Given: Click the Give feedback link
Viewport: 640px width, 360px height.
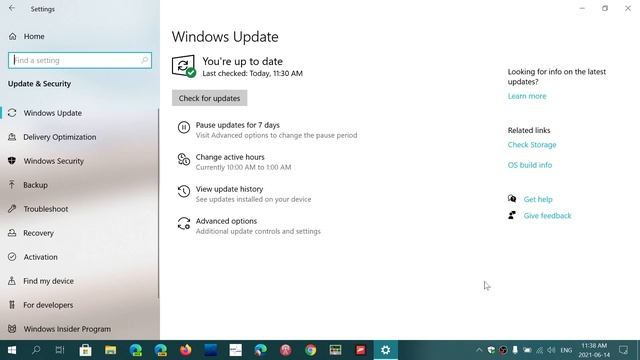Looking at the screenshot, I should click(x=547, y=216).
